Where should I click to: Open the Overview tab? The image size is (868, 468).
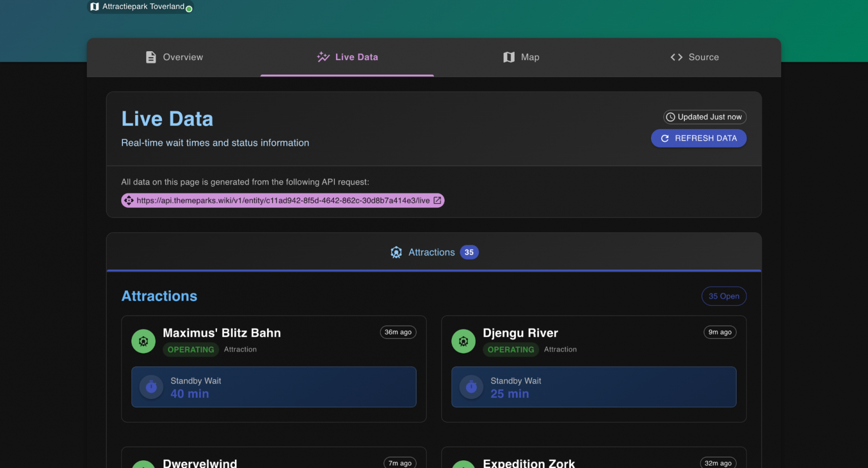[174, 57]
